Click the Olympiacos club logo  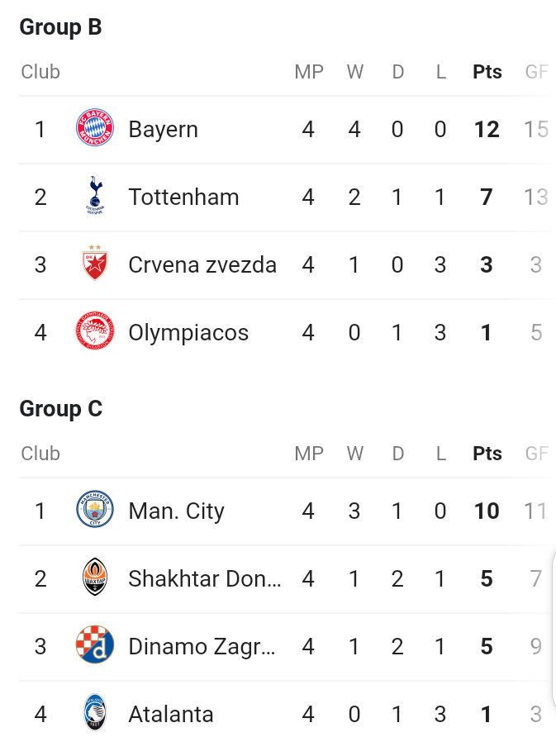click(95, 330)
